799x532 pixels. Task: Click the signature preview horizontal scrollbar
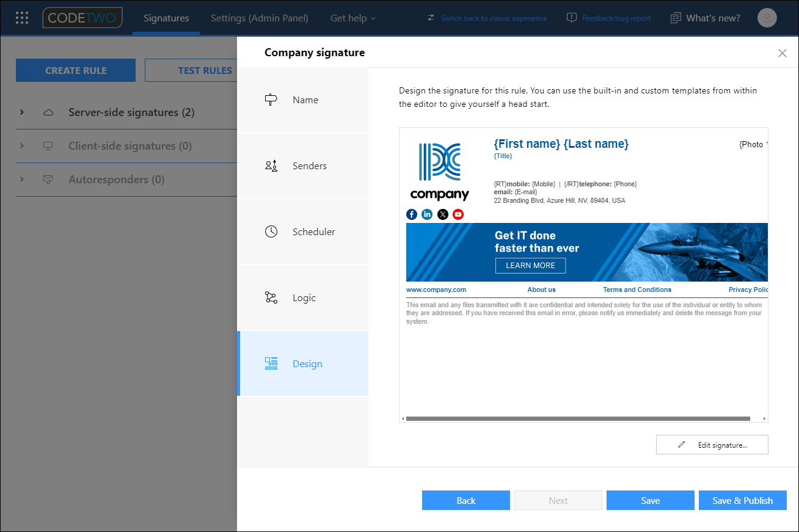(x=576, y=418)
